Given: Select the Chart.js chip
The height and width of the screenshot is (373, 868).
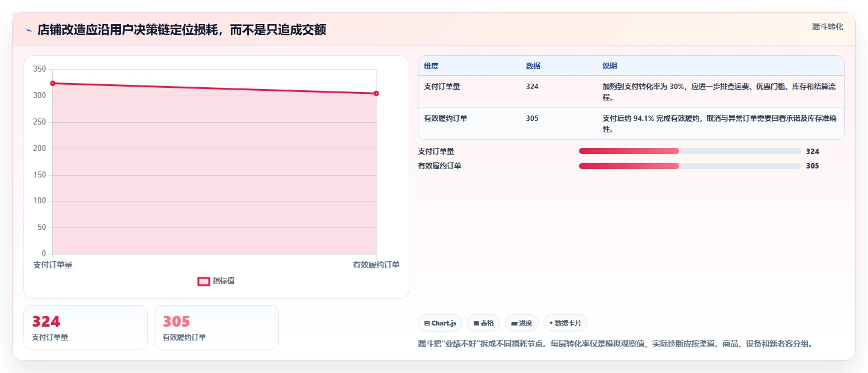Looking at the screenshot, I should [x=440, y=323].
